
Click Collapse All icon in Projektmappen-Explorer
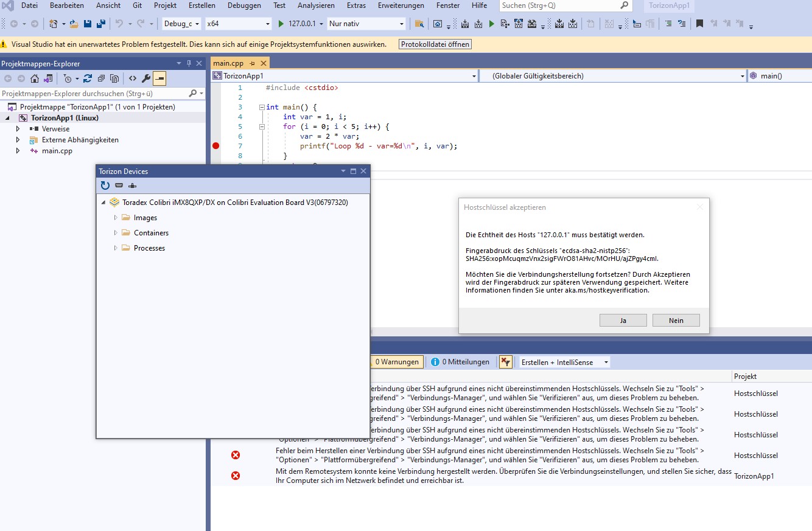pyautogui.click(x=101, y=78)
